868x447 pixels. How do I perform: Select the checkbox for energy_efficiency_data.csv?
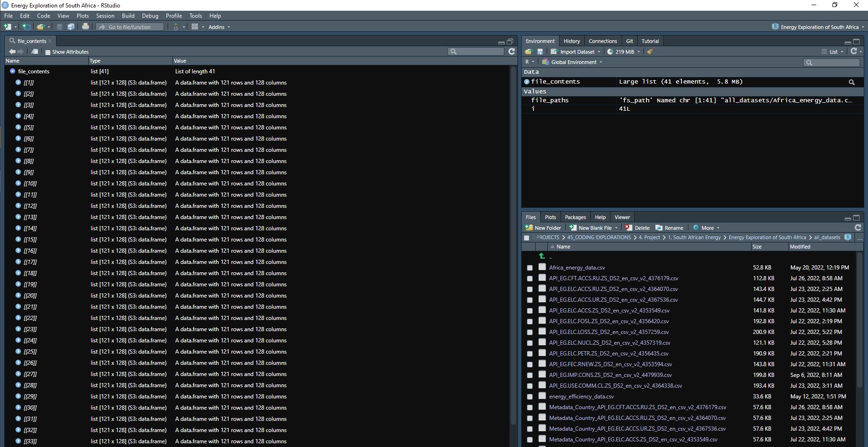click(530, 396)
